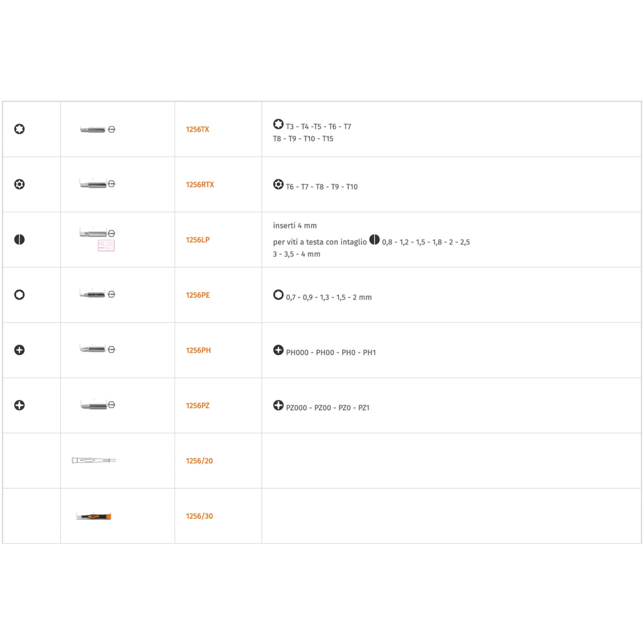
Task: Open the 1256PH product link
Action: 198,350
